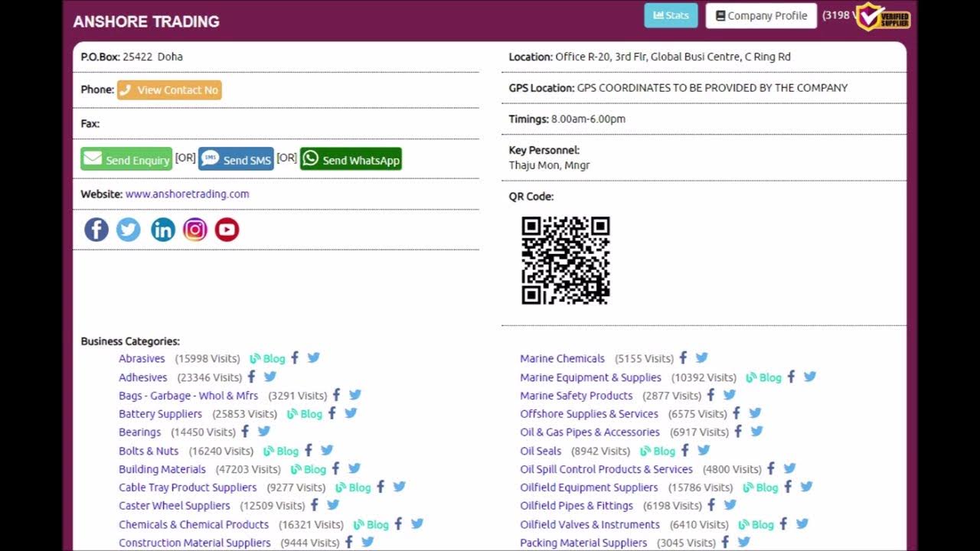The image size is (980, 551).
Task: Share Bearings category on Facebook
Action: (x=245, y=432)
